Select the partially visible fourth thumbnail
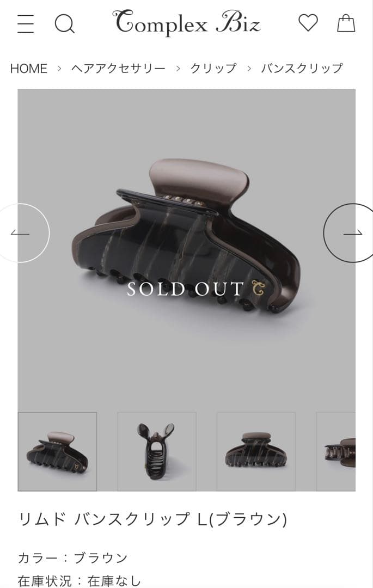373x588 pixels. (336, 451)
